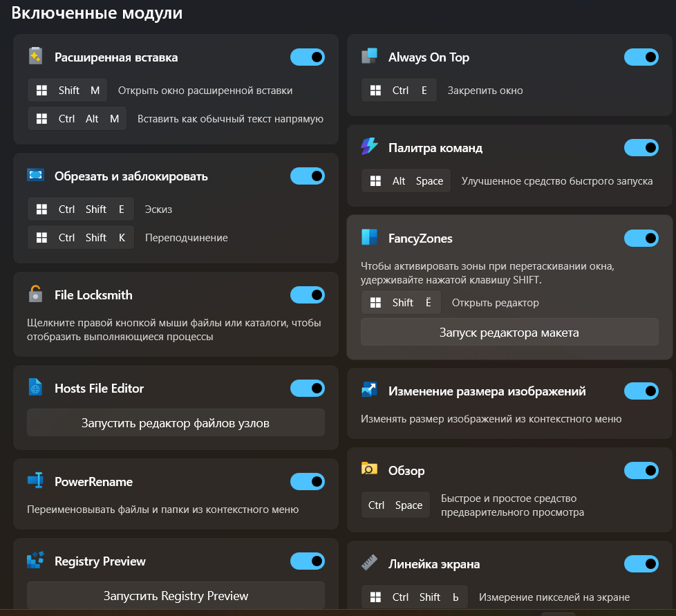The image size is (676, 616).
Task: Click the Изменение размера изображений icon
Action: pos(370,390)
